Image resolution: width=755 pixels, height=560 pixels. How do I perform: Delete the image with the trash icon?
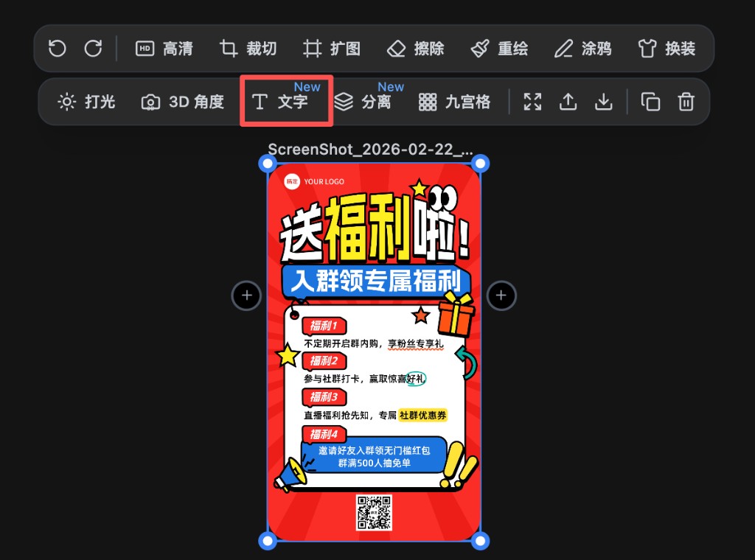pos(686,102)
